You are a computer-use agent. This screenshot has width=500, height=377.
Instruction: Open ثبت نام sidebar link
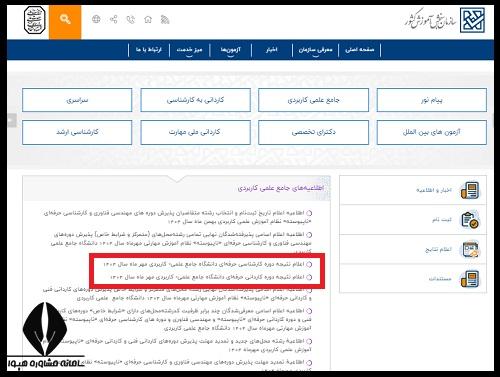[x=442, y=220]
